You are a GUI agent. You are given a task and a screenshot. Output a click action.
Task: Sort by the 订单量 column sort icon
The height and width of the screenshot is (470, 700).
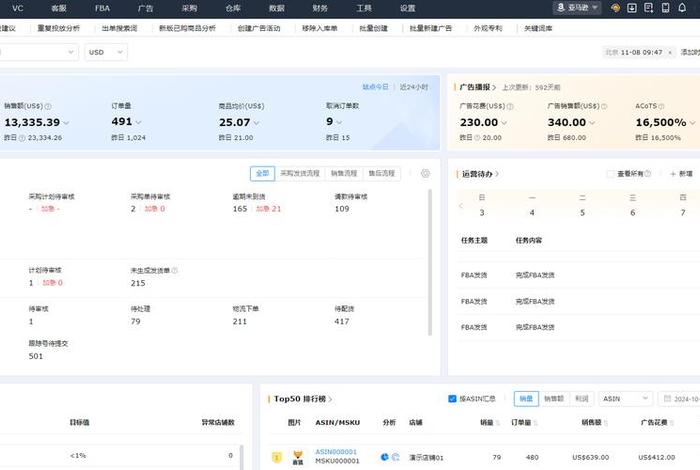tap(535, 423)
